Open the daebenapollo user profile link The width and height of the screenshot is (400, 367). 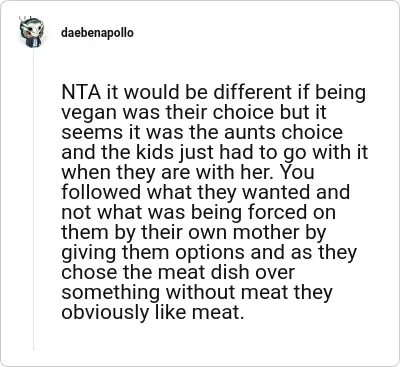(97, 33)
